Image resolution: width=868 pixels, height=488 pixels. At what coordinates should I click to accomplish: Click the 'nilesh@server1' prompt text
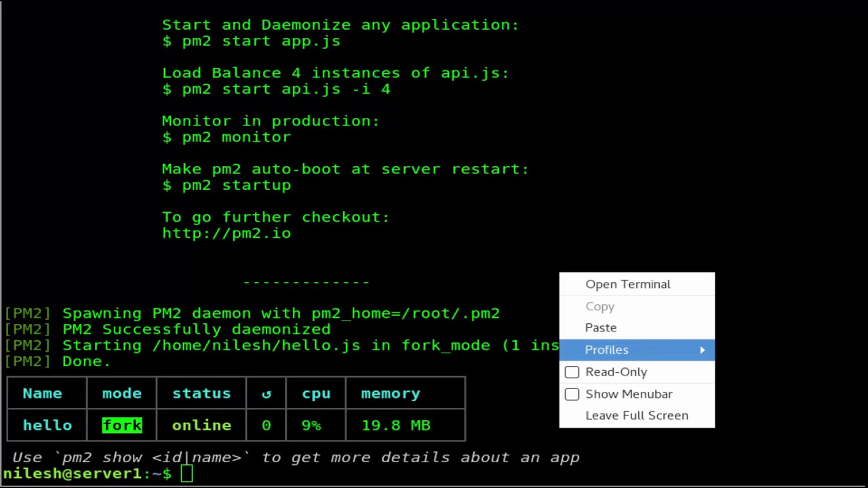coord(71,474)
